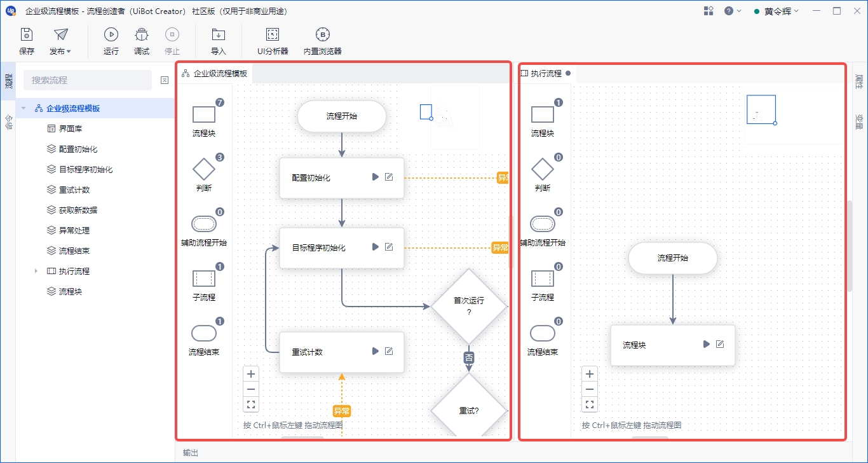Pick 子流程 shape in 执行流程 palette
The image size is (868, 463).
543,279
